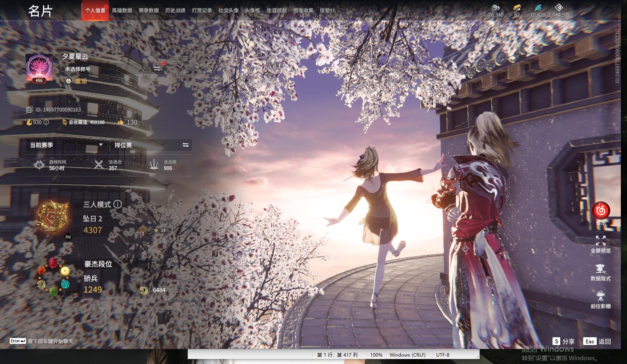
Task: Open the 数据版式 layout option
Action: click(x=601, y=273)
